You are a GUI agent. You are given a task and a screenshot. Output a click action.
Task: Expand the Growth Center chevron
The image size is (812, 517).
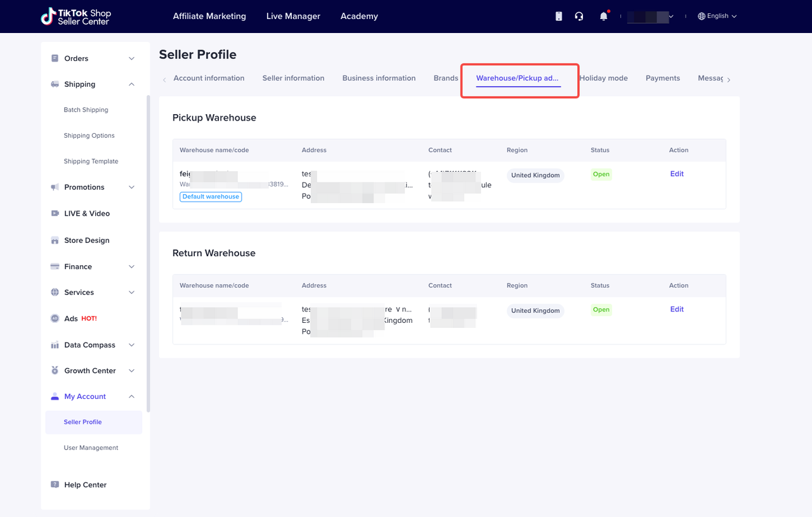click(131, 370)
